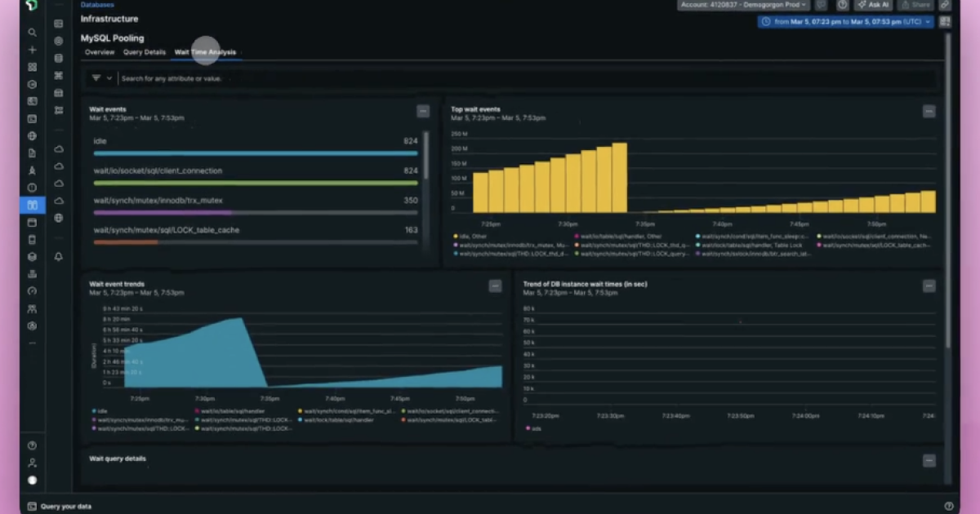Click the help icon at bottom right
This screenshot has height=514, width=980.
point(949,506)
